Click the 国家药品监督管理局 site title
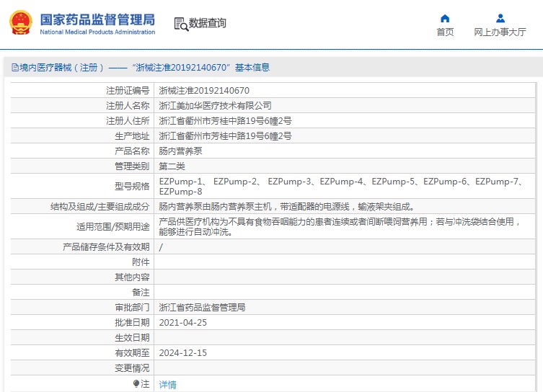Screen dimensions: 543x392 [97, 19]
